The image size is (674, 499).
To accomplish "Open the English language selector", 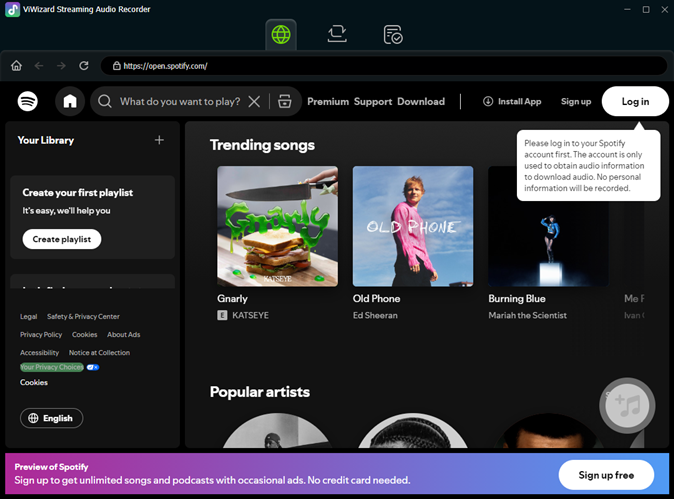I will point(52,418).
